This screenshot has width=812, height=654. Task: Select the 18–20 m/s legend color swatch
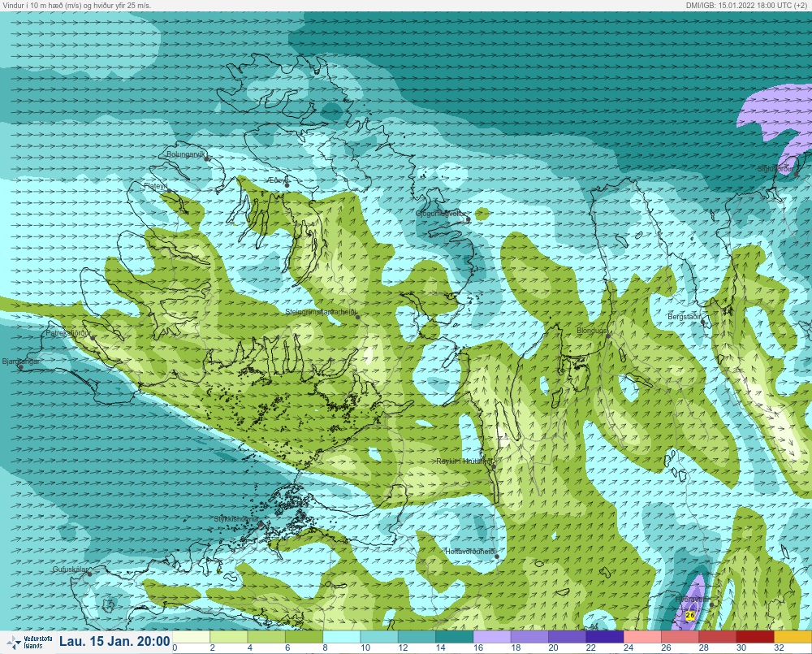pos(529,636)
